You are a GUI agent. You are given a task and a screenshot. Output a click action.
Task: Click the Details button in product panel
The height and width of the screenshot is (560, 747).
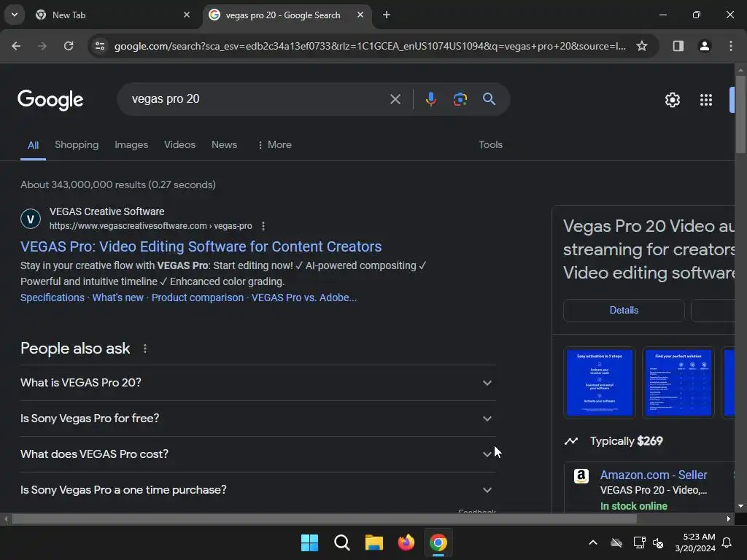624,311
